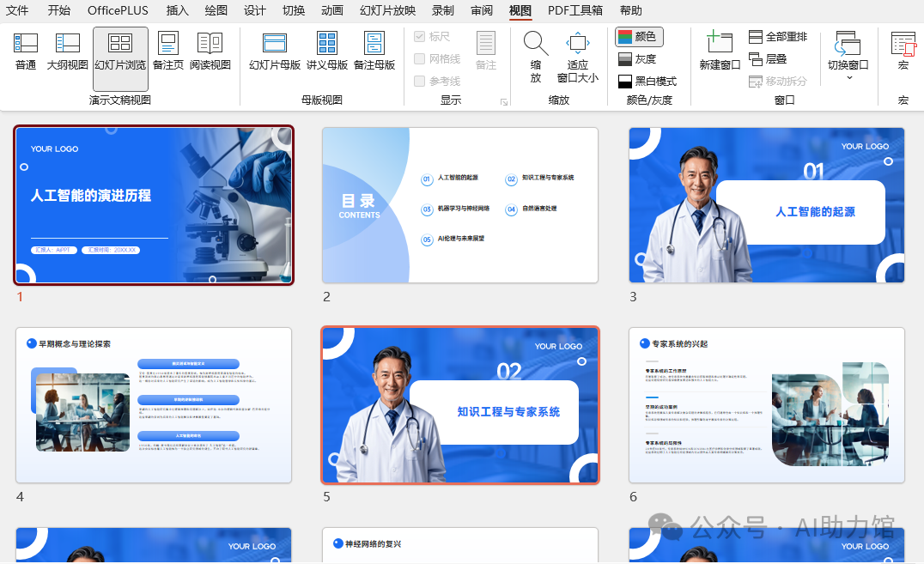The image size is (924, 564).
Task: Select slide 1 人工智能的演进历程 thumbnail
Action: [x=154, y=205]
